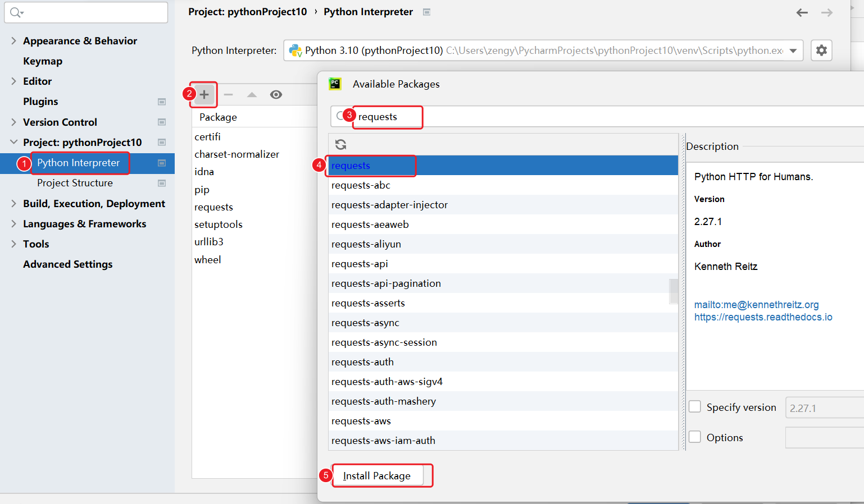Click the project-level icon on the Project Structure row

coord(162,183)
